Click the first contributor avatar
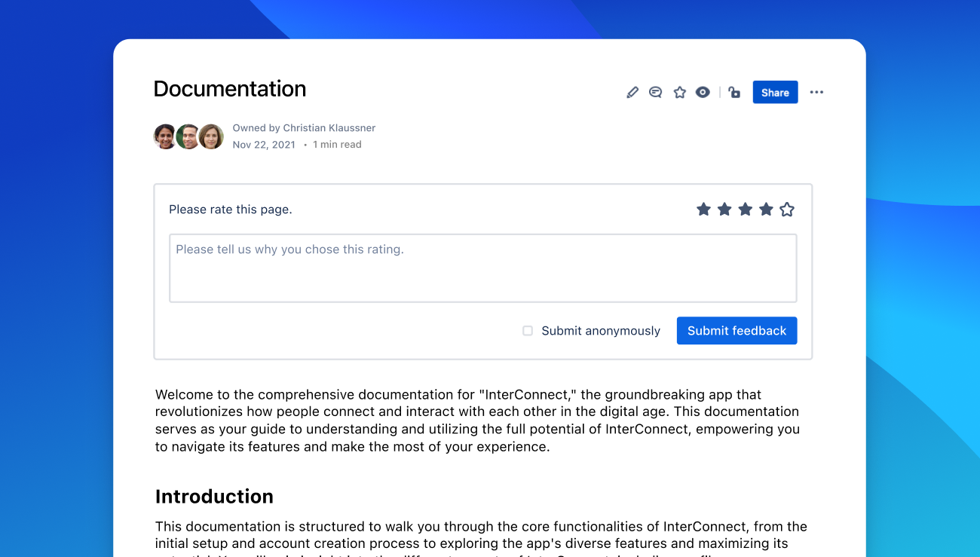 coord(166,136)
